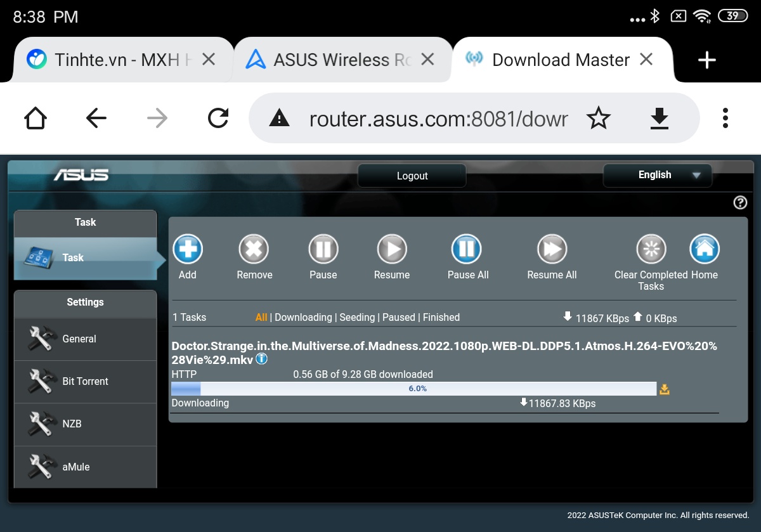Viewport: 761px width, 532px height.
Task: Resume the selected download task
Action: [392, 249]
